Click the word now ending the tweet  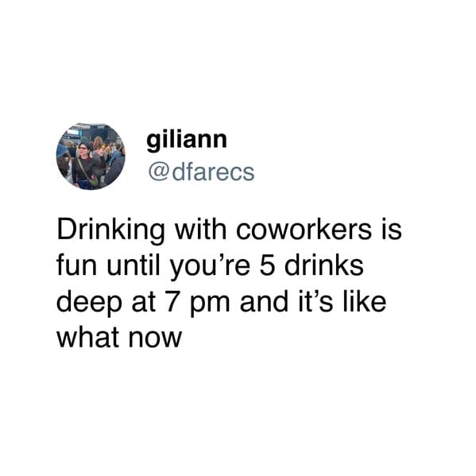[155, 340]
